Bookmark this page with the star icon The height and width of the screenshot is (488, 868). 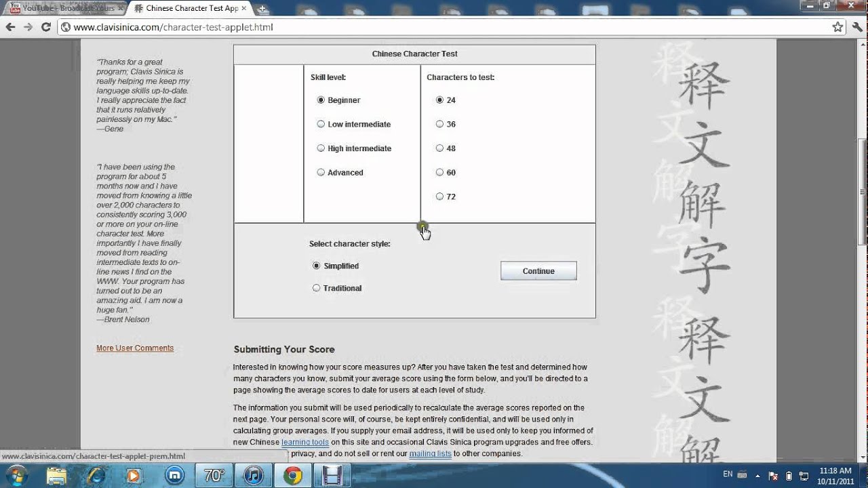[837, 27]
